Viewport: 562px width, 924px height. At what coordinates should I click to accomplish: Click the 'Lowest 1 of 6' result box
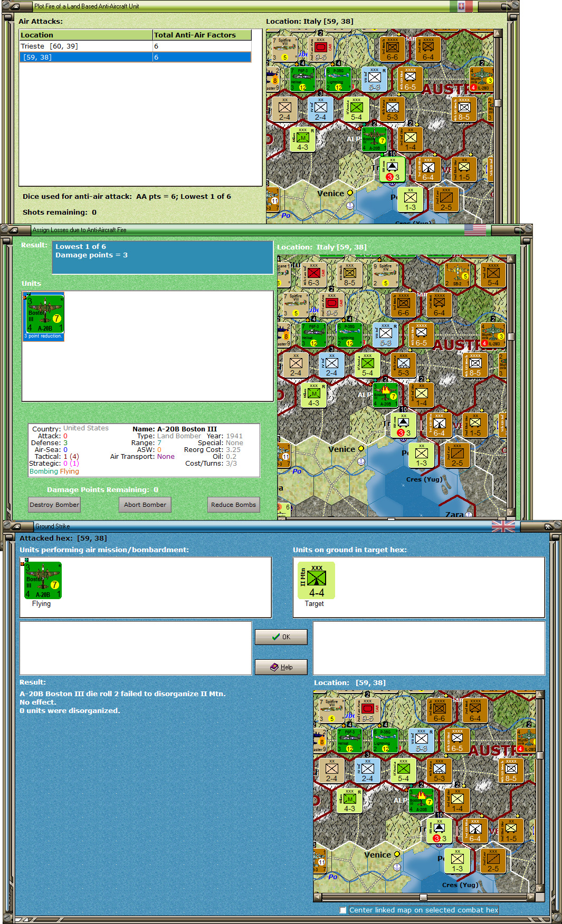click(x=162, y=257)
